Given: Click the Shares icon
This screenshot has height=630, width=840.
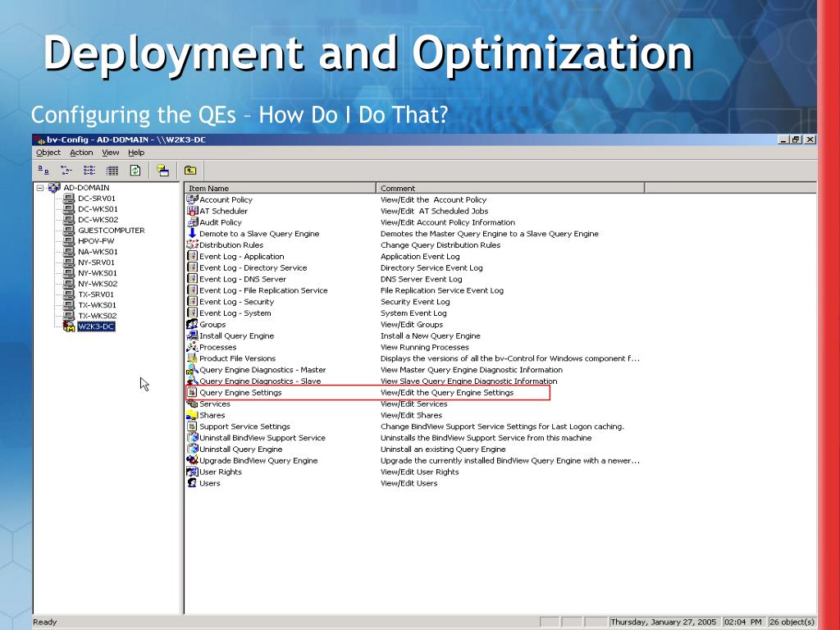Looking at the screenshot, I should point(192,414).
